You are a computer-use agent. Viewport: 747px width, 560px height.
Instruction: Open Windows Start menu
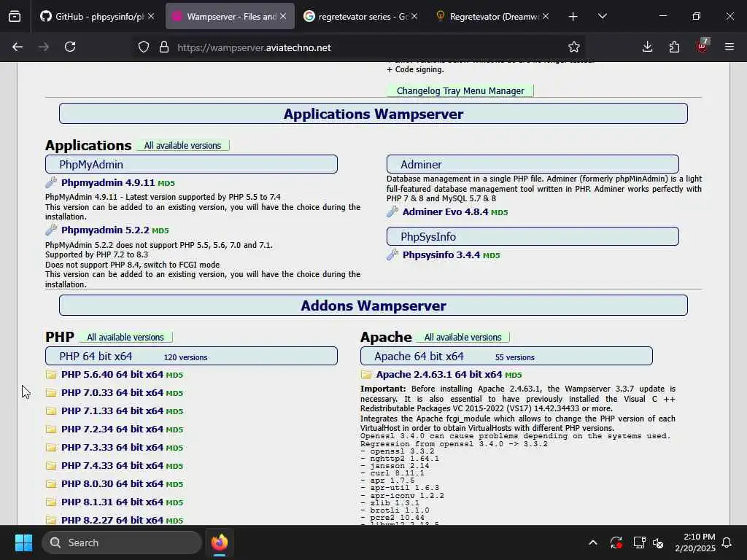click(23, 542)
